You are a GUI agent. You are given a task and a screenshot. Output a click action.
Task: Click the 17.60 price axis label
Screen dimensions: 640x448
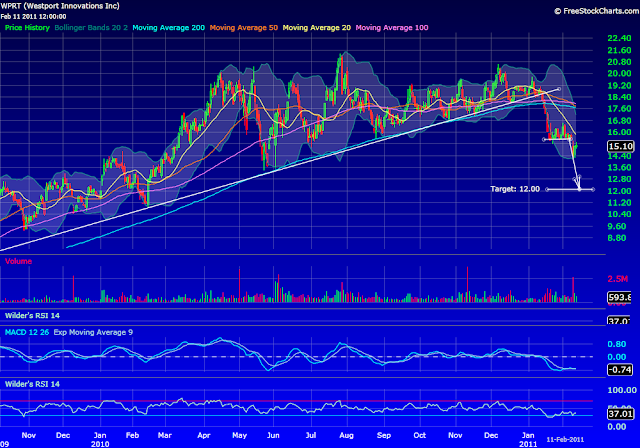[x=619, y=109]
